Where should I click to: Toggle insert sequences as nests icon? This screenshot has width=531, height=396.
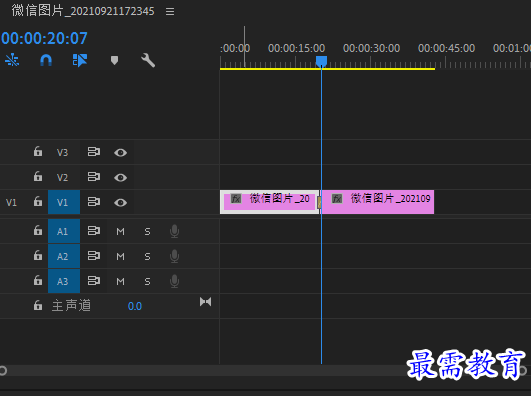pyautogui.click(x=12, y=60)
